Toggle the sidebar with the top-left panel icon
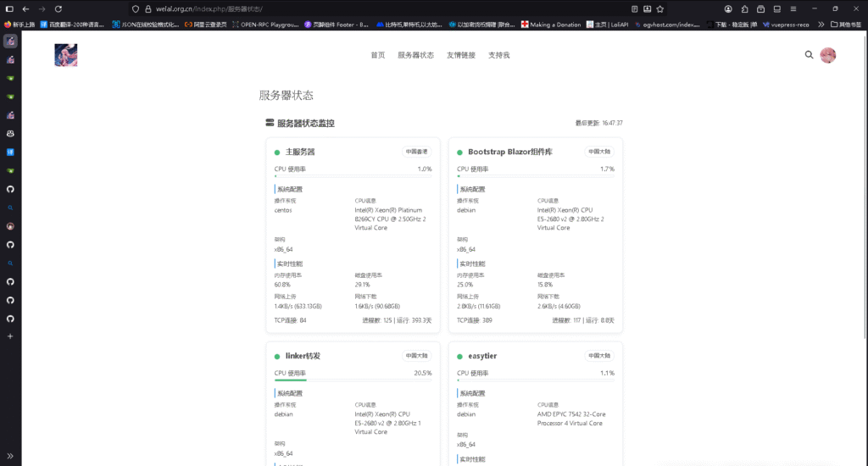The image size is (868, 466). tap(8, 8)
